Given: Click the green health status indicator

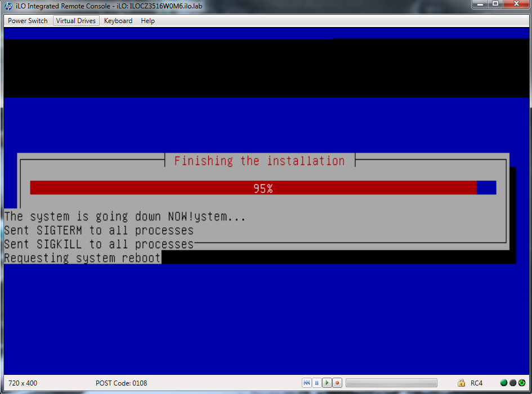Looking at the screenshot, I should (504, 383).
